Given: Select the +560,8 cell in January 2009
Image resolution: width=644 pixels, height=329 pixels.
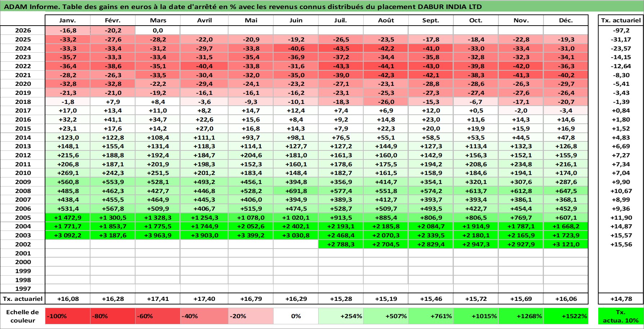Looking at the screenshot, I should click(x=68, y=182).
